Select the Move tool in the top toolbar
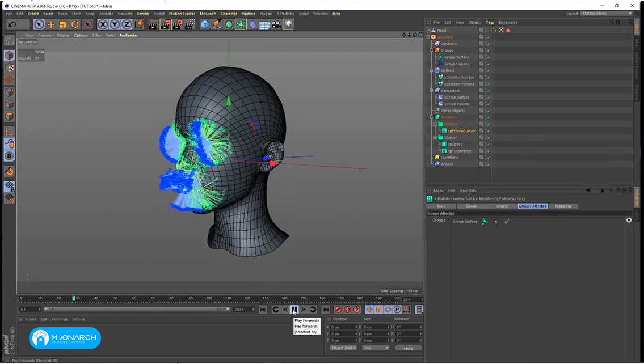The width and height of the screenshot is (644, 364). click(51, 24)
